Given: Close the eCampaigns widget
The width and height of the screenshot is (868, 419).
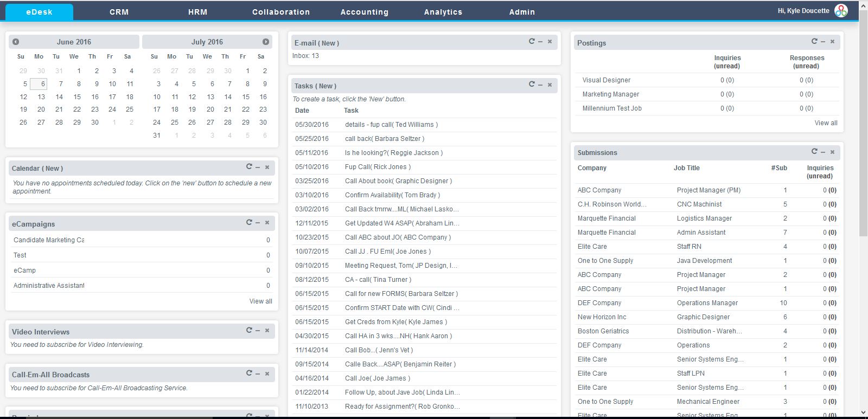Looking at the screenshot, I should pos(267,222).
